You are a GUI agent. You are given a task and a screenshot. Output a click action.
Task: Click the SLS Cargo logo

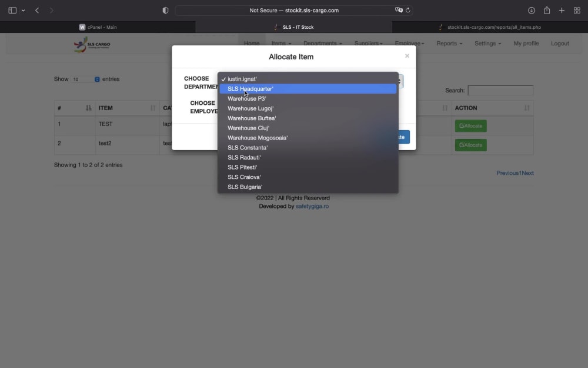[92, 44]
